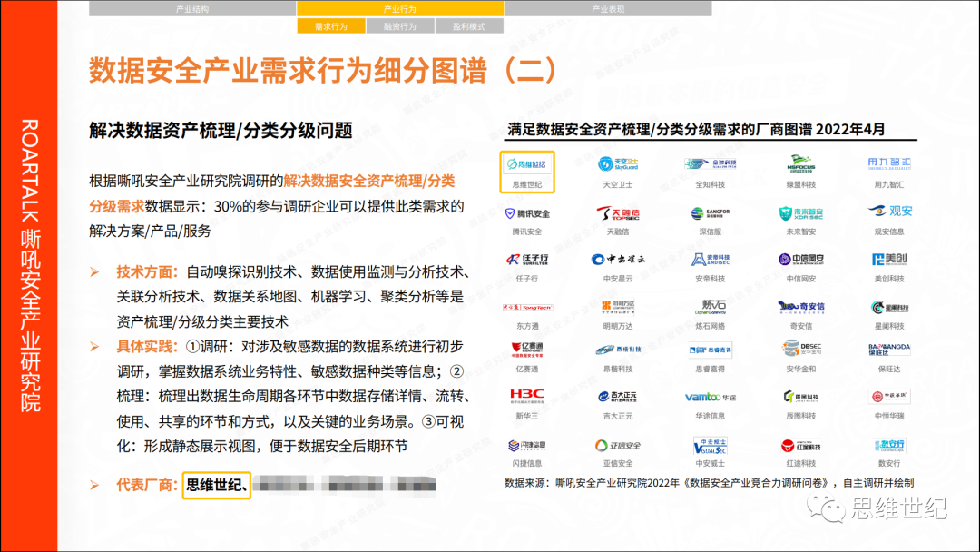Click the 观安信息 logo
Viewport: 980px width, 552px height.
point(888,212)
